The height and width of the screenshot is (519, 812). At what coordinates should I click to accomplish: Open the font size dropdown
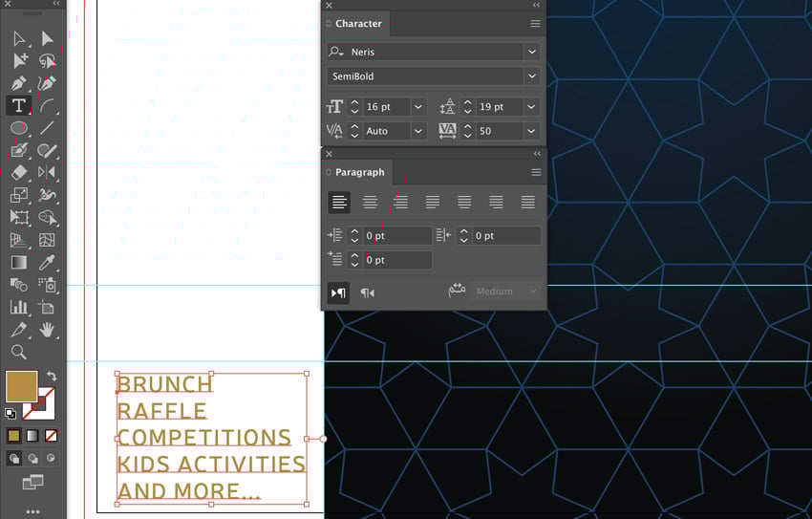pyautogui.click(x=418, y=107)
